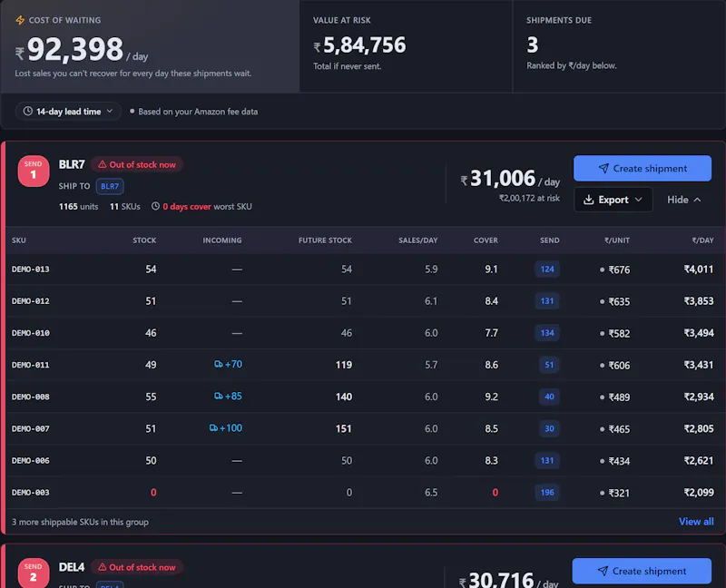This screenshot has height=588, width=726.
Task: Open the Export dropdown for BLR7
Action: [x=613, y=200]
